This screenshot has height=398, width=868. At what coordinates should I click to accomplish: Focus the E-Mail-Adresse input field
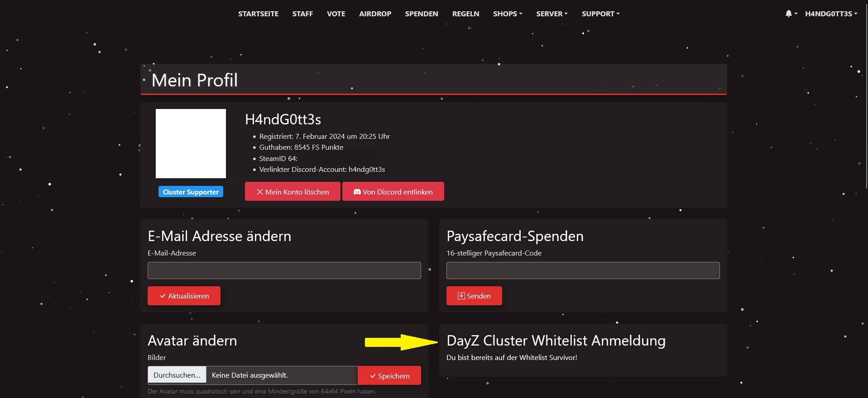(284, 270)
